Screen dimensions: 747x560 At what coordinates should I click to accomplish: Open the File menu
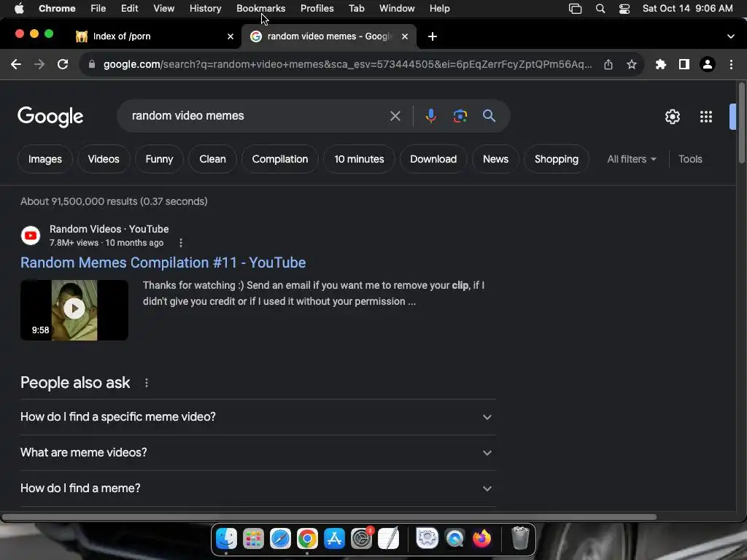coord(98,9)
